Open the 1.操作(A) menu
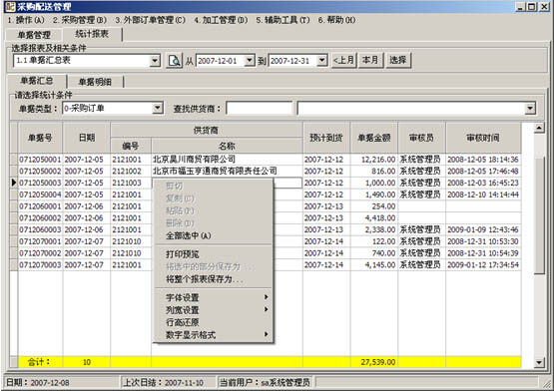 [26, 20]
